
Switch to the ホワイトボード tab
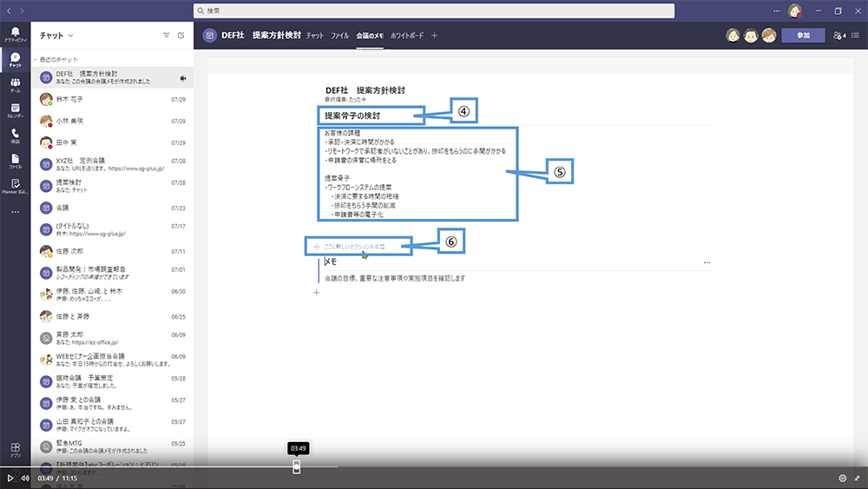click(407, 36)
